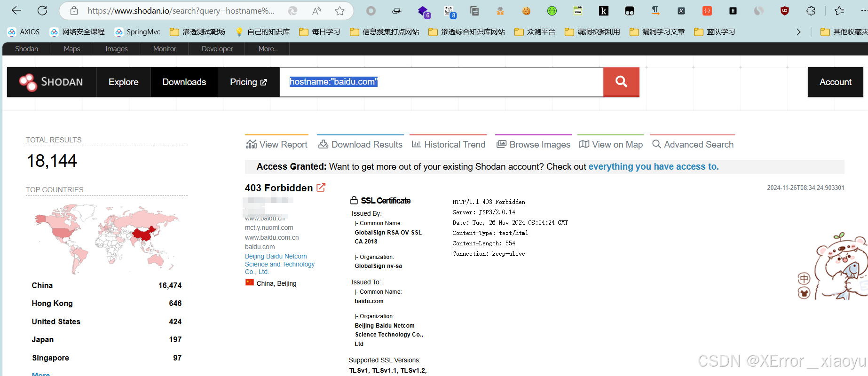The height and width of the screenshot is (376, 868).
Task: Open 自己的知识库 bookmark
Action: coord(262,31)
